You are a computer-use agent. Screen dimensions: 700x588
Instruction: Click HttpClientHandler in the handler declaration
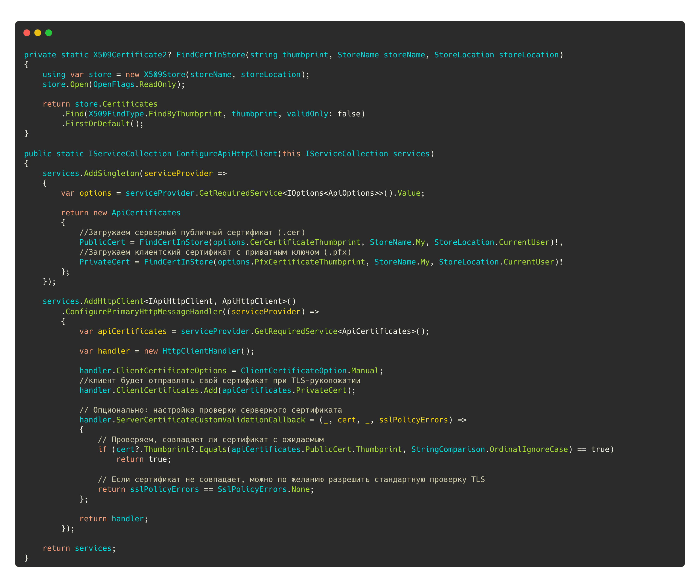[x=201, y=351]
